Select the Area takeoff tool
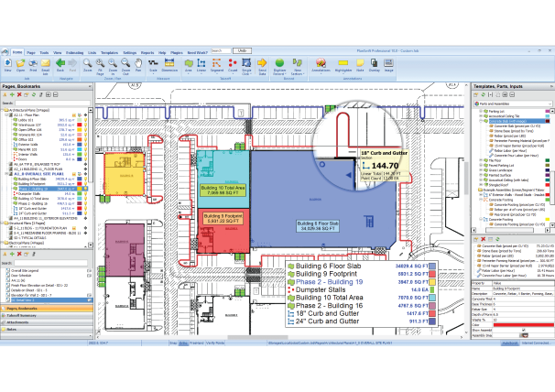 point(189,63)
